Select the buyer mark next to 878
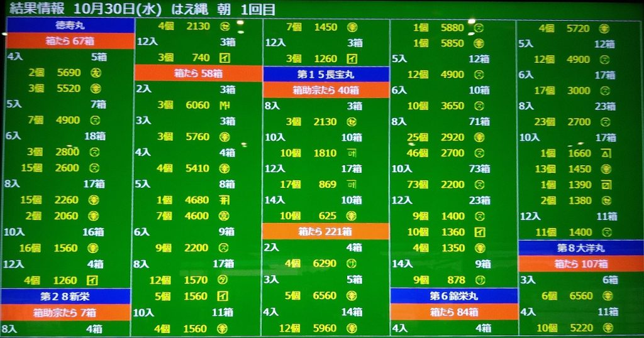The image size is (644, 338). 479,280
